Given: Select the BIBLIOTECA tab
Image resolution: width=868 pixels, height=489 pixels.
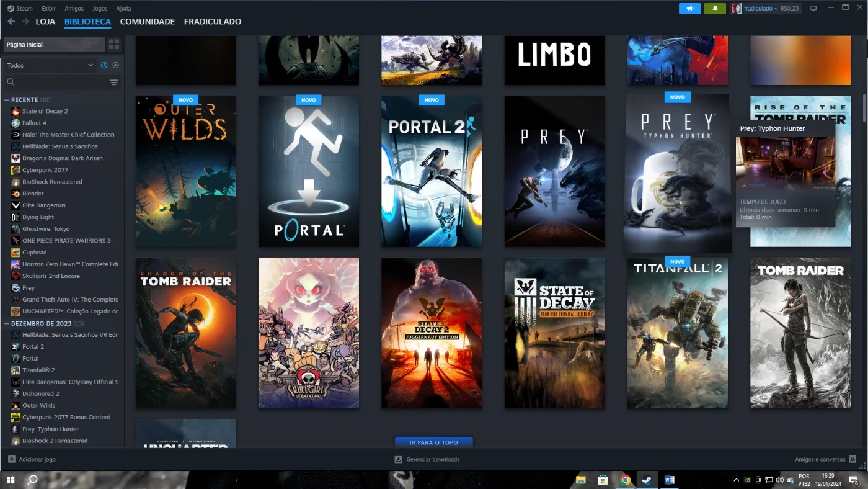Looking at the screenshot, I should point(87,22).
